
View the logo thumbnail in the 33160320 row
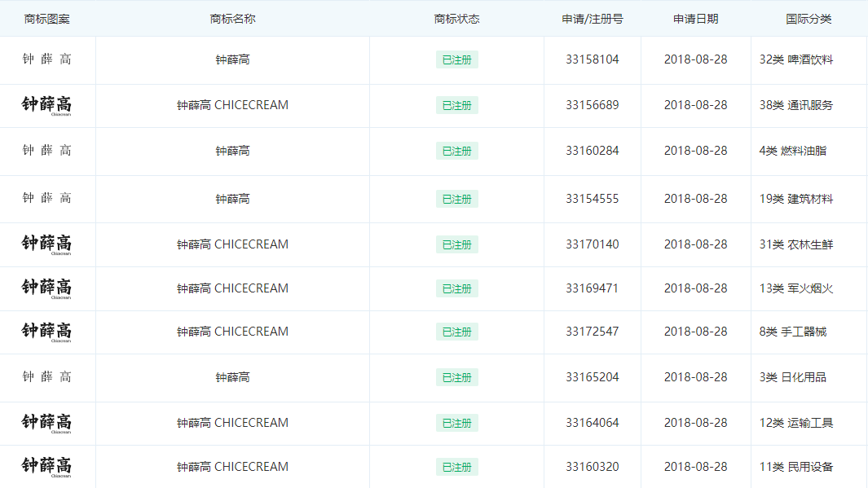coord(46,467)
